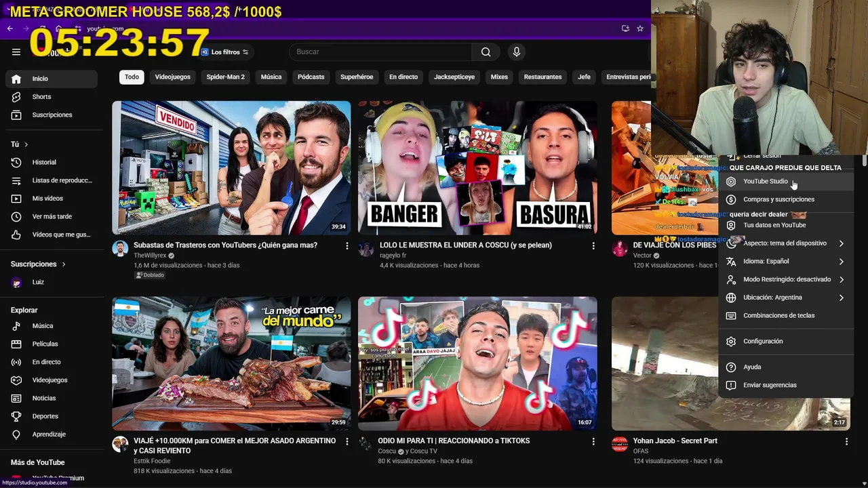Viewport: 868px width, 488px height.
Task: Play Subastas de Trasteros thumbnail
Action: coord(231,167)
